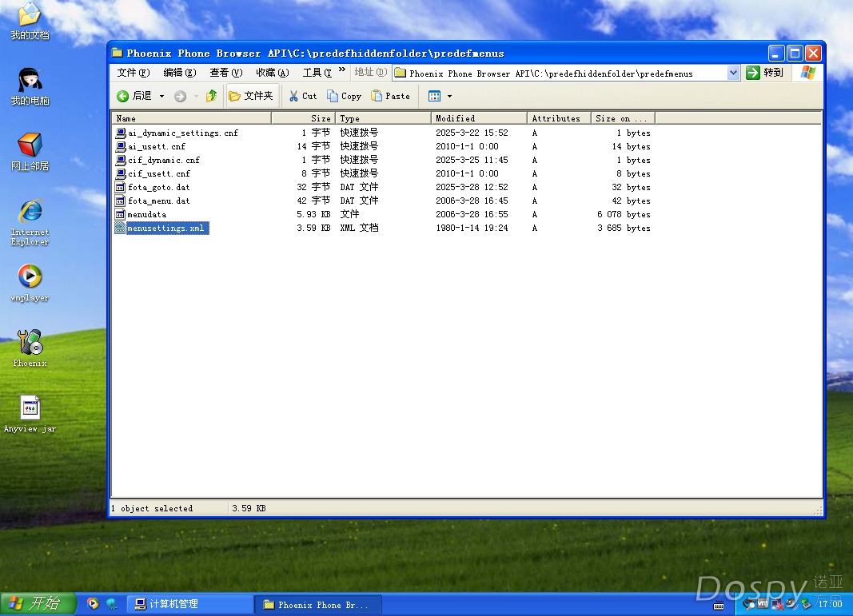Open the Forward history dropdown arrow
This screenshot has height=616, width=853.
coord(196,96)
